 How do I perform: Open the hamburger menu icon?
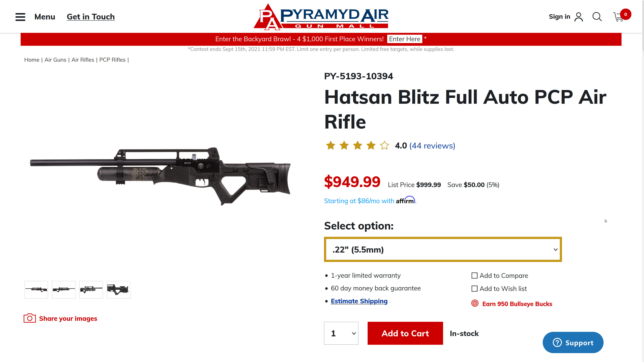20,17
